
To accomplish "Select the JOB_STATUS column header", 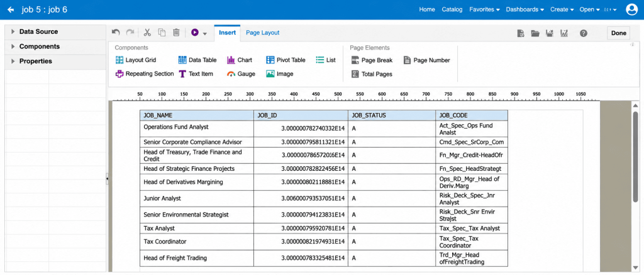I will pos(392,116).
